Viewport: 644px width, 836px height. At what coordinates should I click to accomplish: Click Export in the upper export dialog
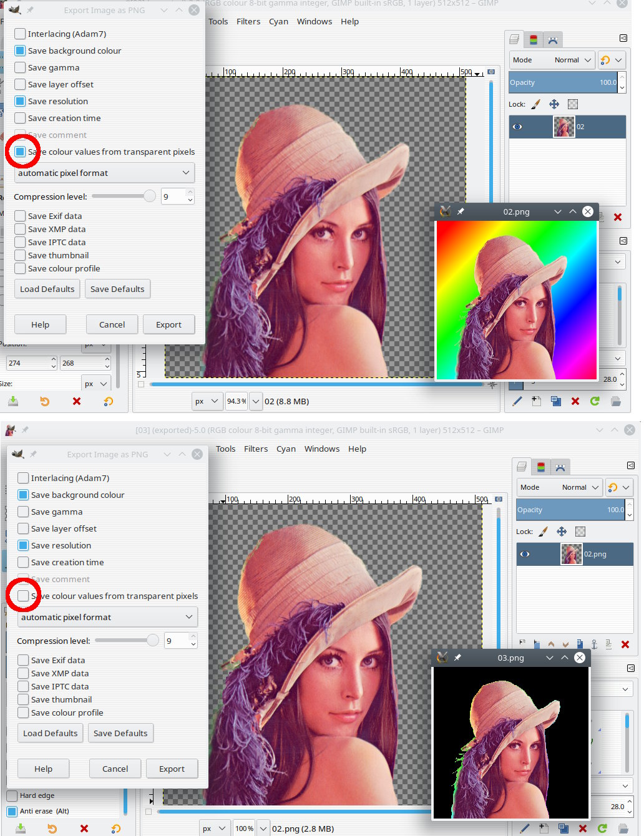(168, 324)
